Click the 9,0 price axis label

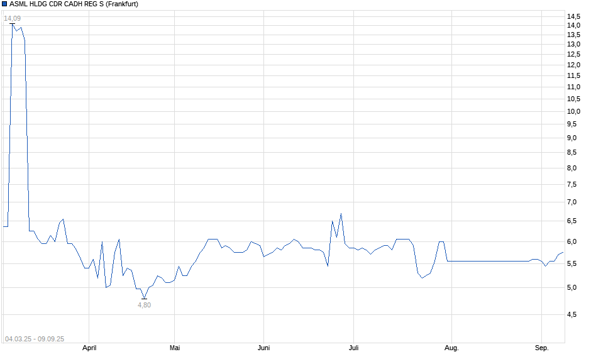(x=572, y=138)
